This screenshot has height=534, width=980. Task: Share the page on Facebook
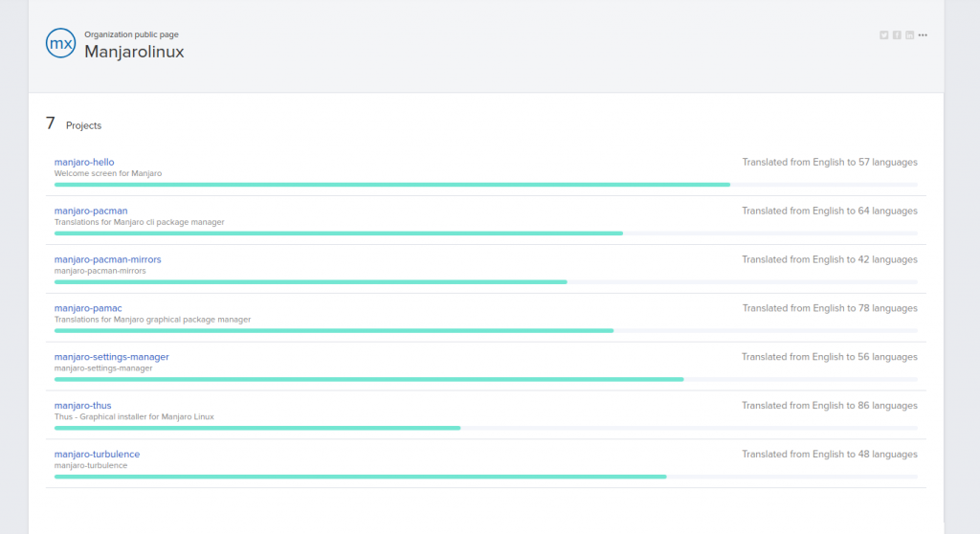[897, 35]
